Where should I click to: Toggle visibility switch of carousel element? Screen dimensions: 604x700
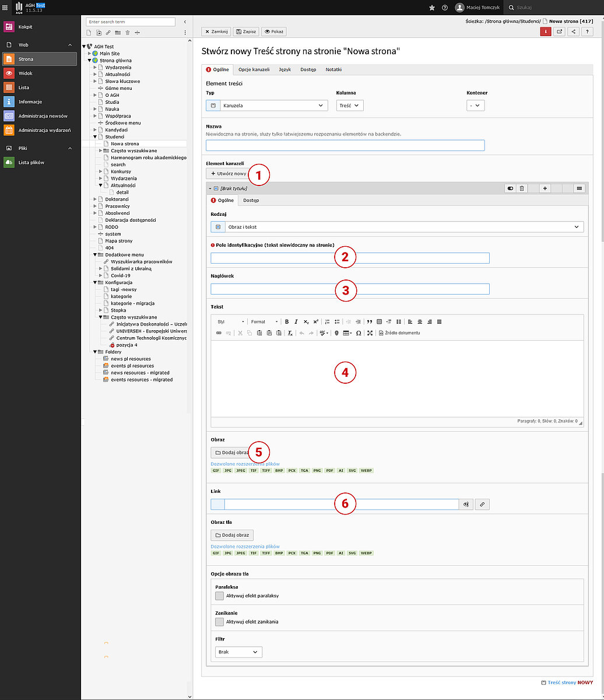[511, 188]
